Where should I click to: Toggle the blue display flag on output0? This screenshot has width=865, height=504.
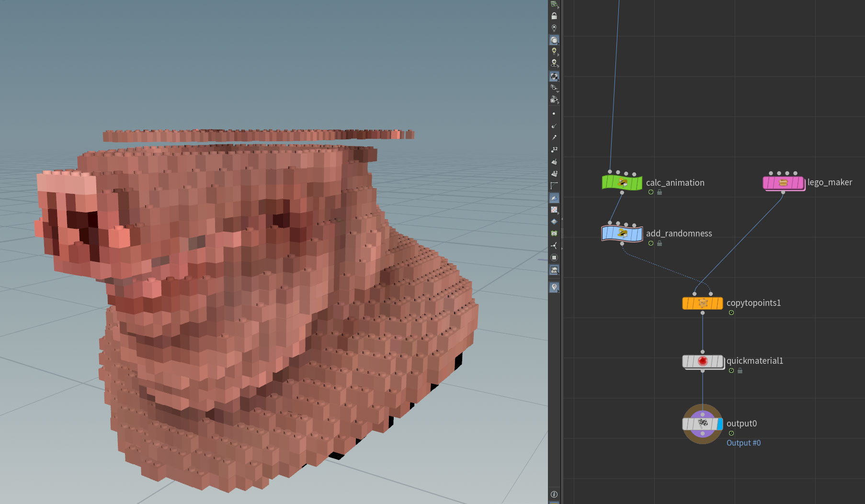tap(720, 424)
